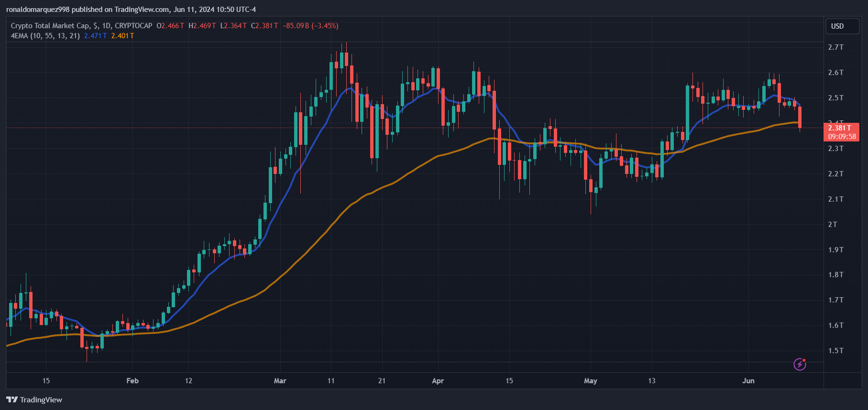Click the orange 2.401T EMA value

point(122,36)
